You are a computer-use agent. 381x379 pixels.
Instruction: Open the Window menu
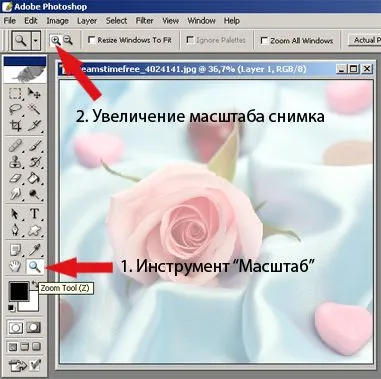[x=201, y=21]
